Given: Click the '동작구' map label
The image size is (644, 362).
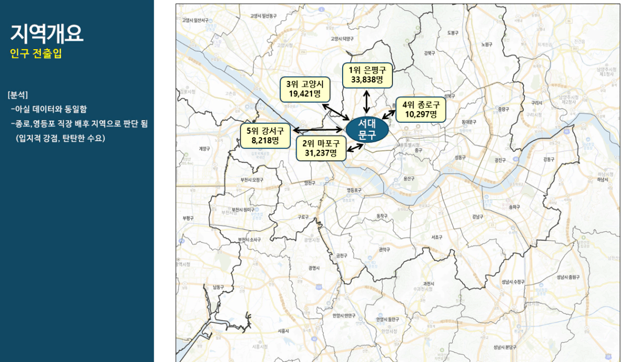Looking at the screenshot, I should tap(382, 216).
